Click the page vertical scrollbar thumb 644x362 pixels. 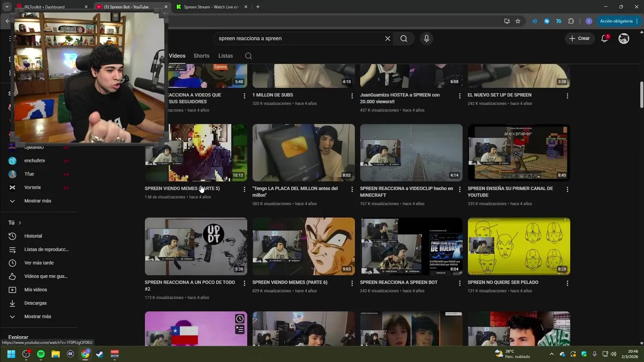[641, 94]
